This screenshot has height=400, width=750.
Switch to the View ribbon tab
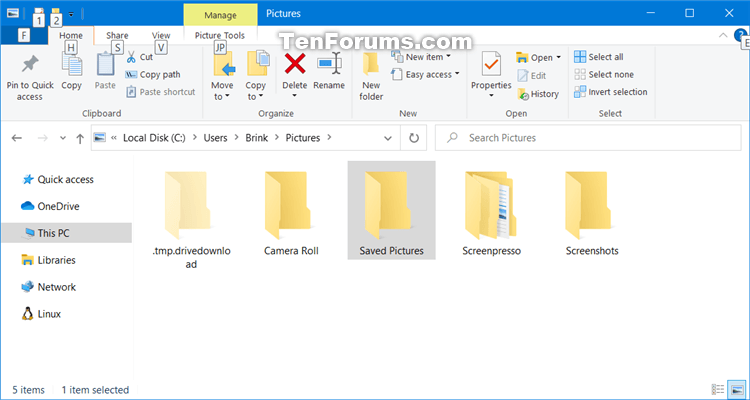[x=161, y=35]
